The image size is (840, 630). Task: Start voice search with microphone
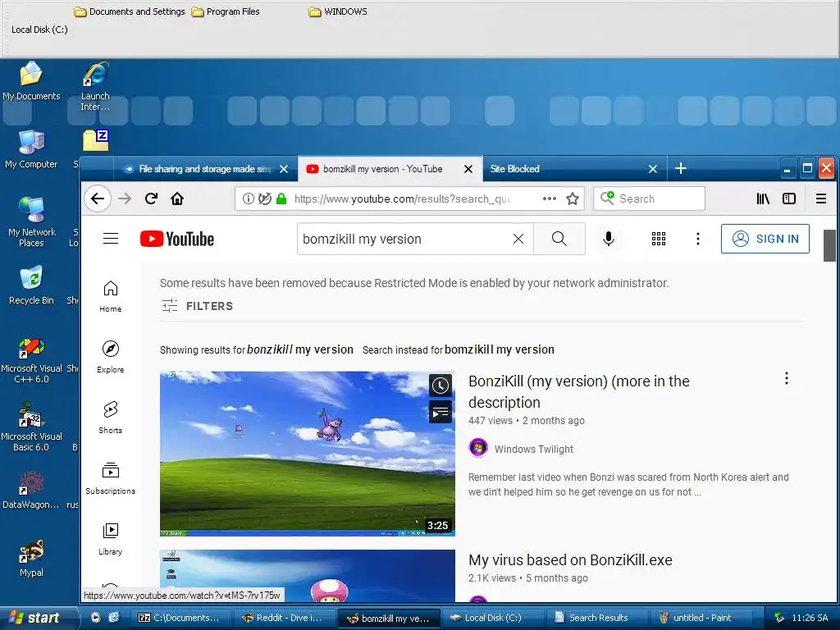(x=609, y=239)
